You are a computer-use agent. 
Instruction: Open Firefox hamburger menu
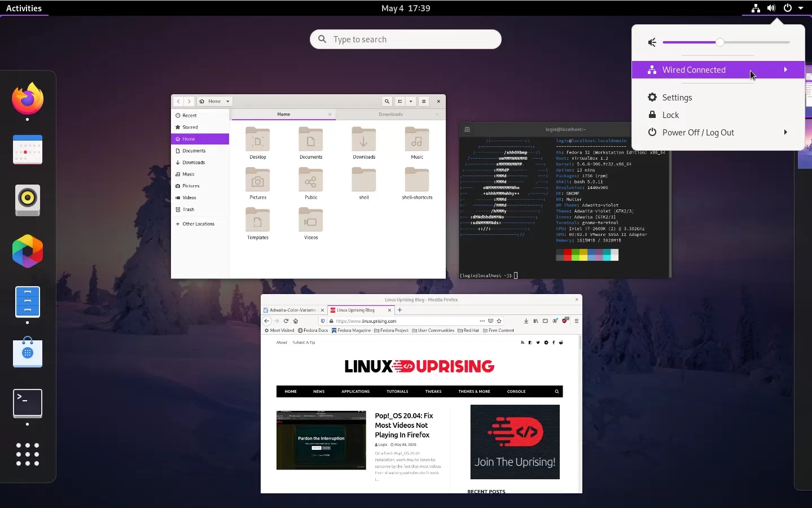point(577,321)
